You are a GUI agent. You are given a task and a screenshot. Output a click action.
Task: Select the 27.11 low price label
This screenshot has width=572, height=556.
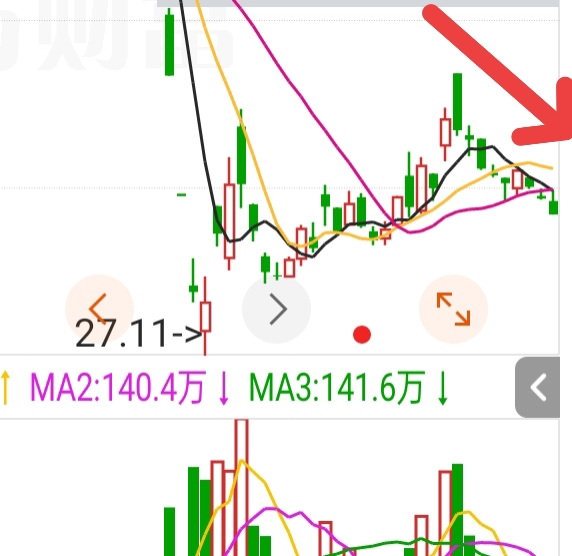[138, 333]
